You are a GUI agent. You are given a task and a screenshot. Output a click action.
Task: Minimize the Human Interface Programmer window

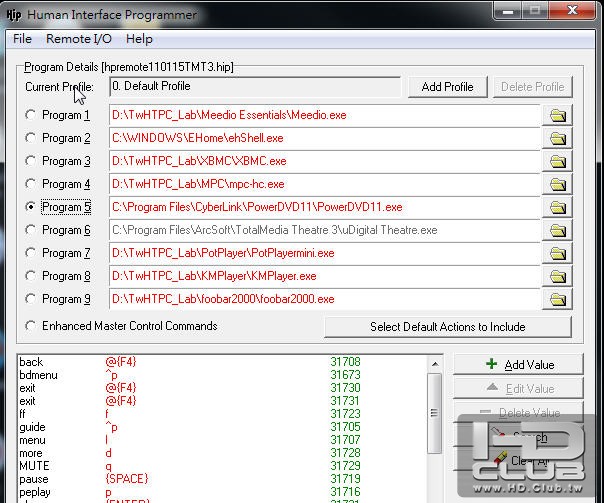click(x=508, y=10)
